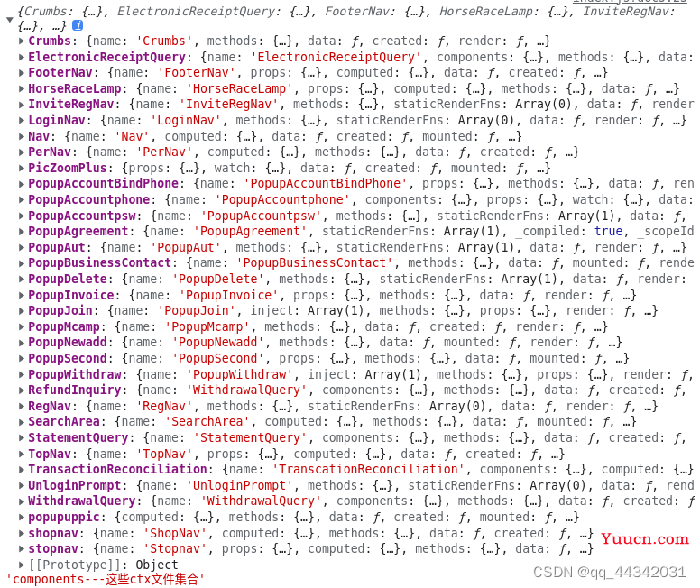Expand the FooterNav entry
Image resolution: width=700 pixels, height=588 pixels.
(22, 73)
